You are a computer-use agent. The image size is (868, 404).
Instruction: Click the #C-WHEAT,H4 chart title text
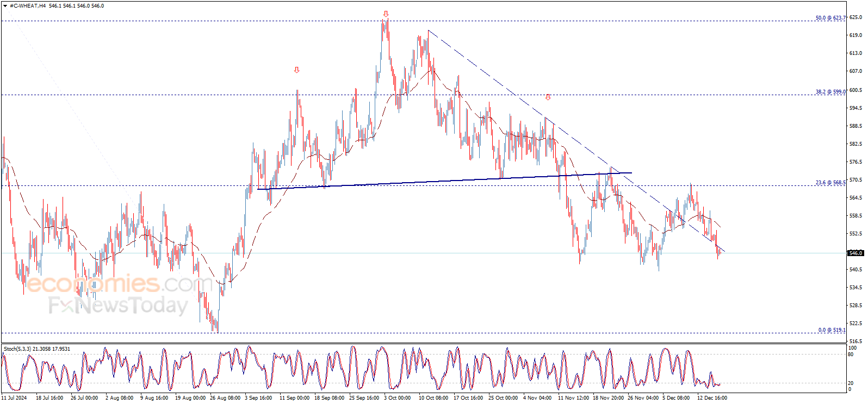[28, 6]
